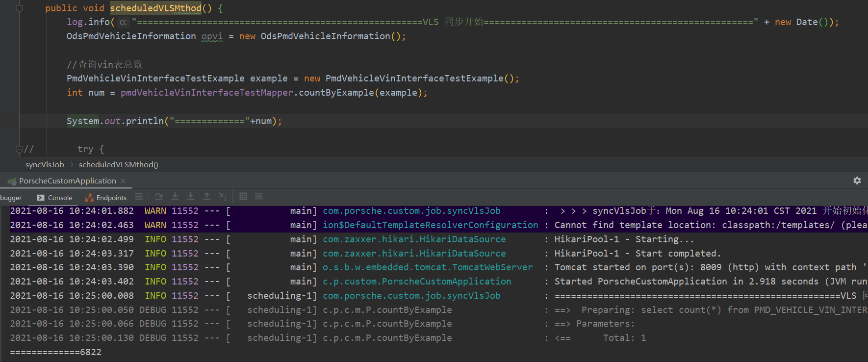This screenshot has height=362, width=868.
Task: Click the Trace Current Stream Chain icon
Action: (259, 197)
